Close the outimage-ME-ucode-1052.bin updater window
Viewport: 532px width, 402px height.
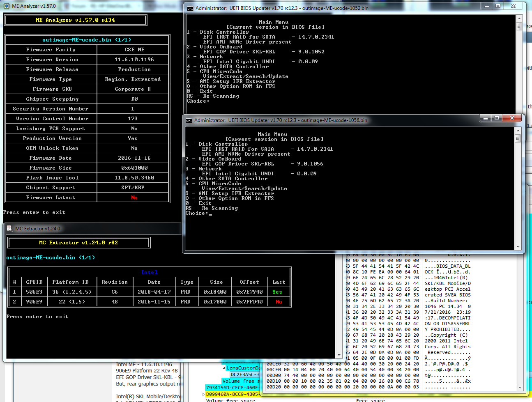(514, 6)
